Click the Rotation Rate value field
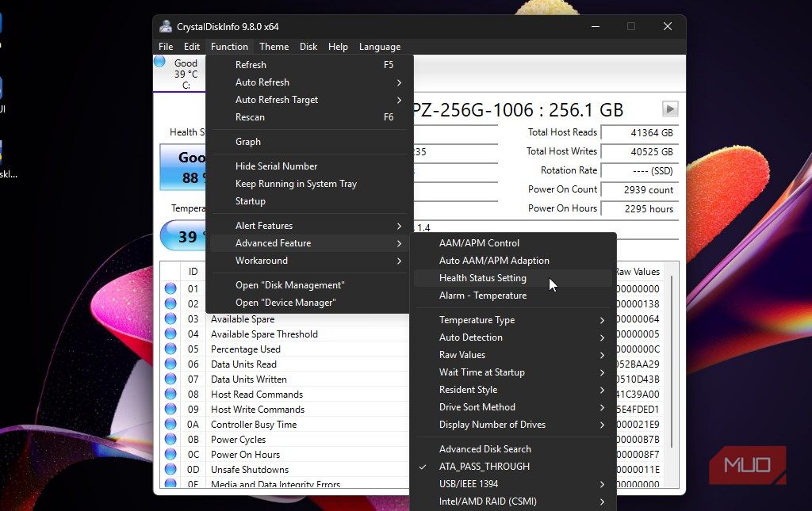812x511 pixels. click(x=640, y=170)
